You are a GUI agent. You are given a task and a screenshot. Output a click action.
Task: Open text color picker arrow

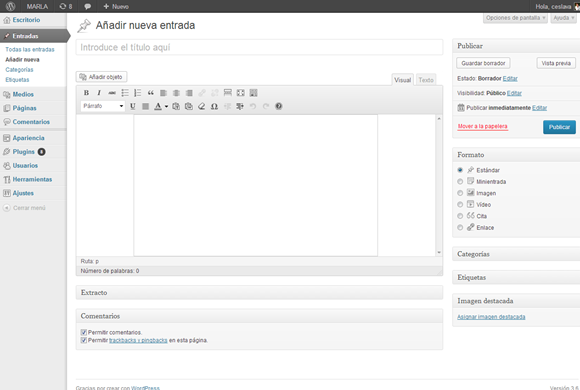[x=166, y=107]
